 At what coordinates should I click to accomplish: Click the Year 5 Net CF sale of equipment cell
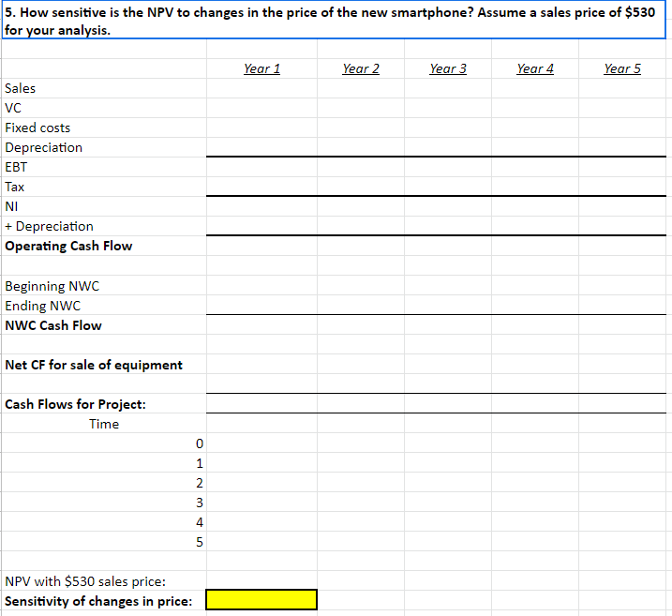coord(622,365)
